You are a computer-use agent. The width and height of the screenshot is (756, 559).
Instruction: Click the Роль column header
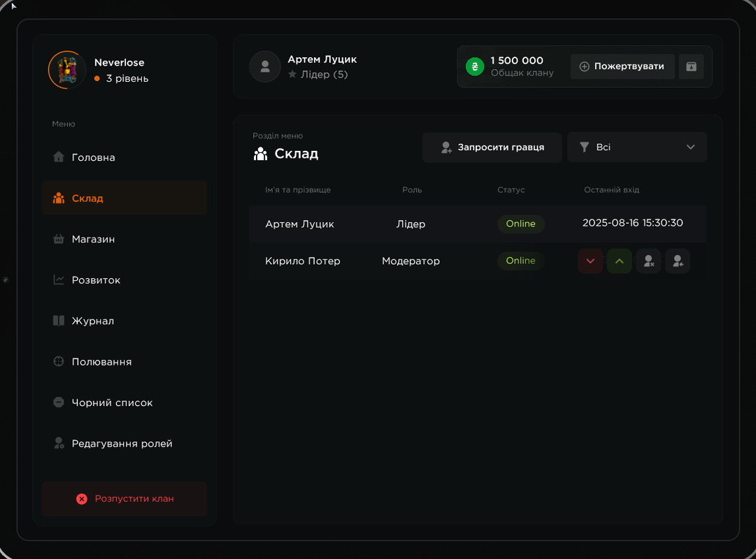tap(412, 190)
